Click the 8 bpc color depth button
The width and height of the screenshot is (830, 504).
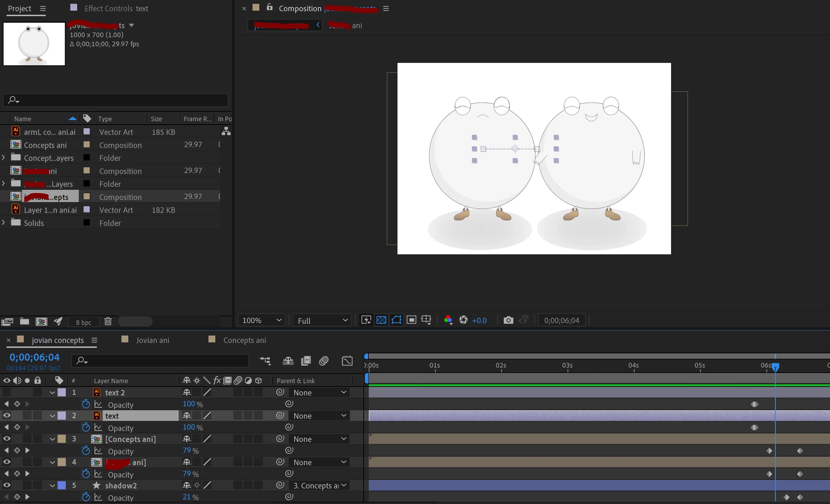click(x=83, y=322)
